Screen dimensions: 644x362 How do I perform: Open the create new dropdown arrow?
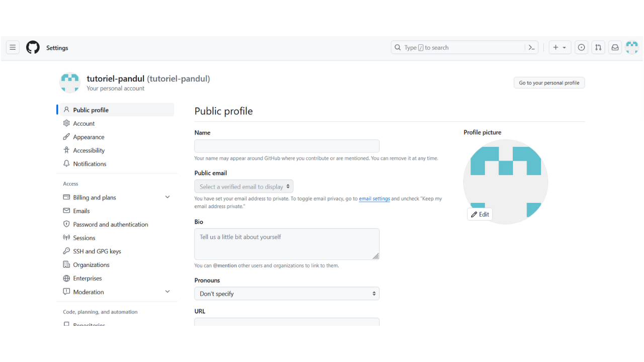click(565, 47)
